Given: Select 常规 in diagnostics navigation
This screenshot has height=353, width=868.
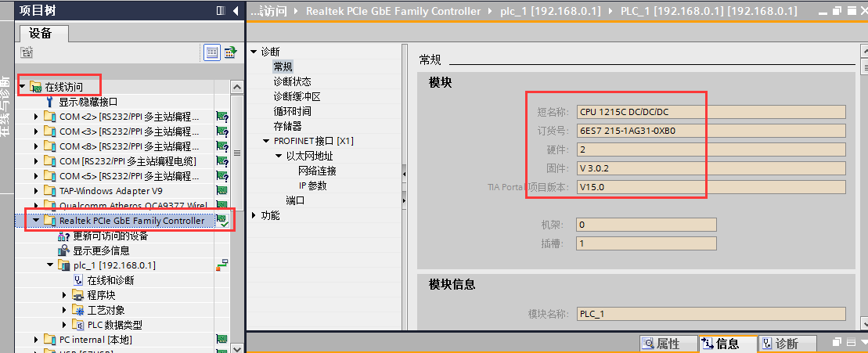Looking at the screenshot, I should tap(283, 67).
